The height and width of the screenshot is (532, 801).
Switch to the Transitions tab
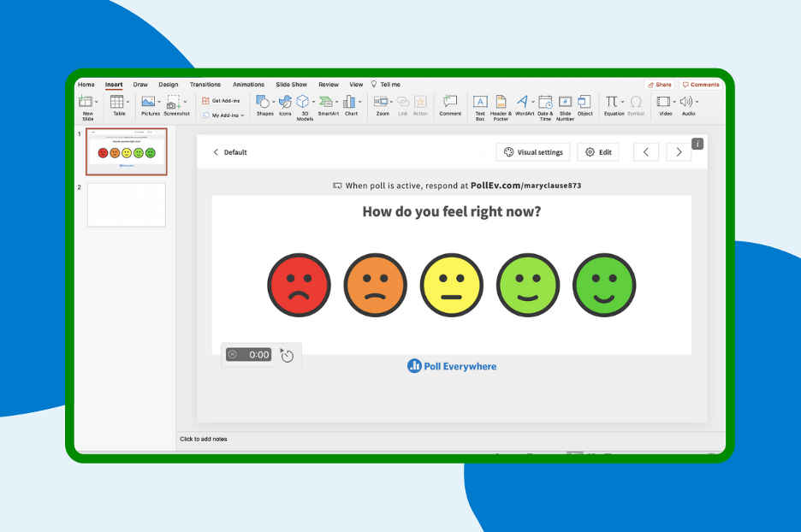click(x=205, y=85)
